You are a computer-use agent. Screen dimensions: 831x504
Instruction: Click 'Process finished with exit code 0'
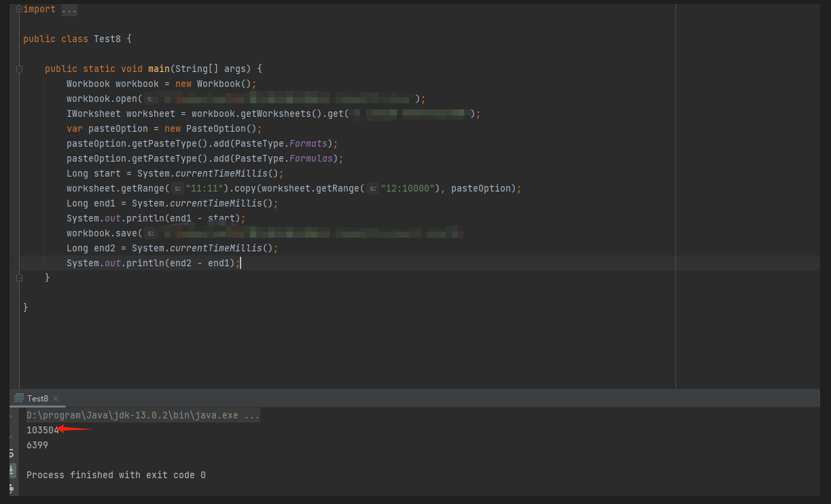point(116,475)
